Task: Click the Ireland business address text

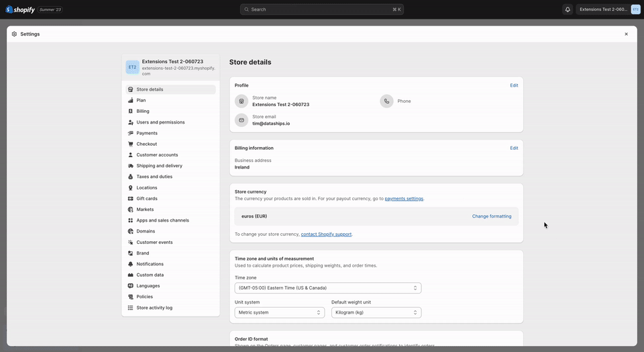Action: [x=242, y=167]
